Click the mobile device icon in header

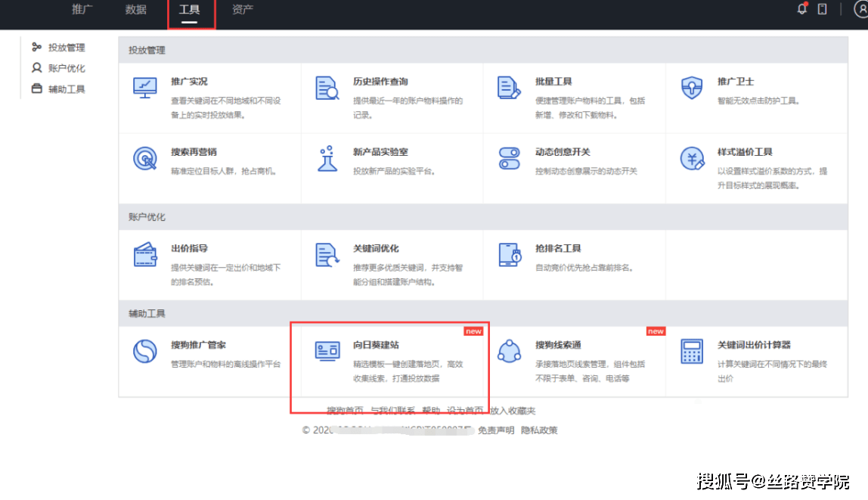point(822,9)
